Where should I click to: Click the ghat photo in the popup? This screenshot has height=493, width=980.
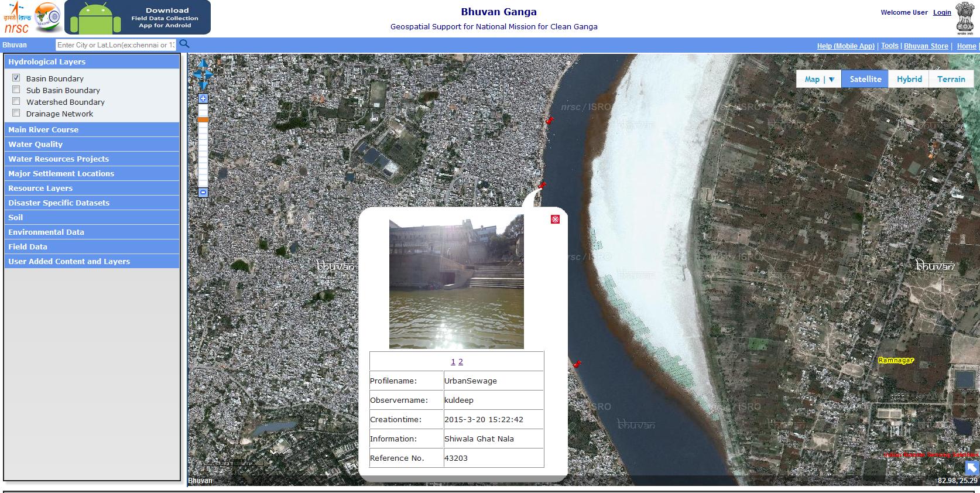pos(457,282)
